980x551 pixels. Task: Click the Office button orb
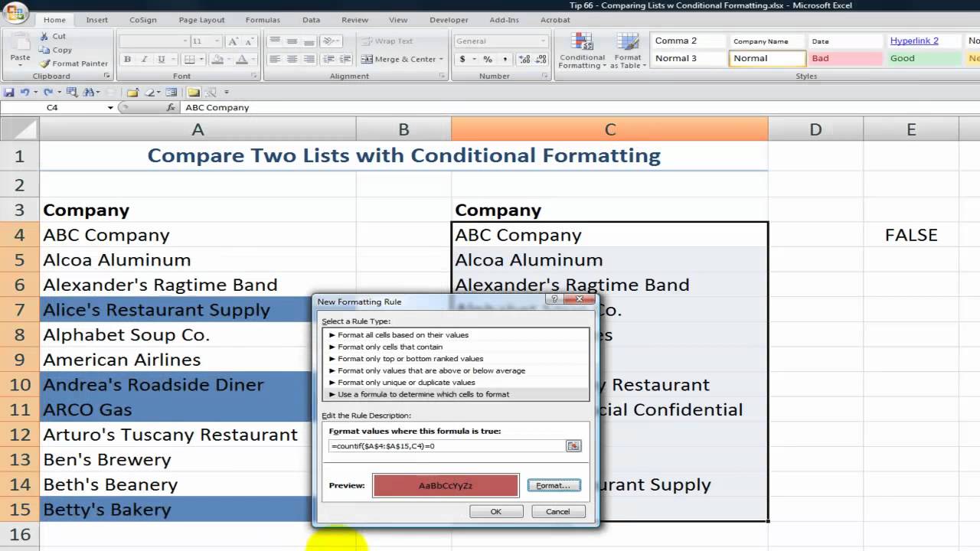pyautogui.click(x=15, y=12)
